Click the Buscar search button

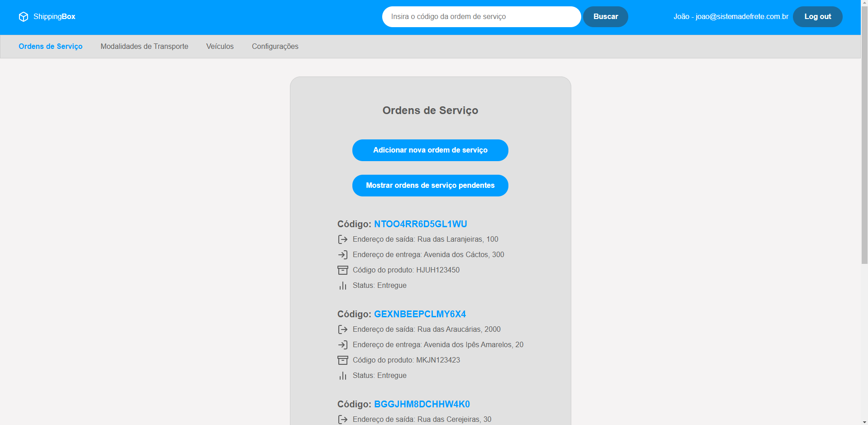pos(605,16)
